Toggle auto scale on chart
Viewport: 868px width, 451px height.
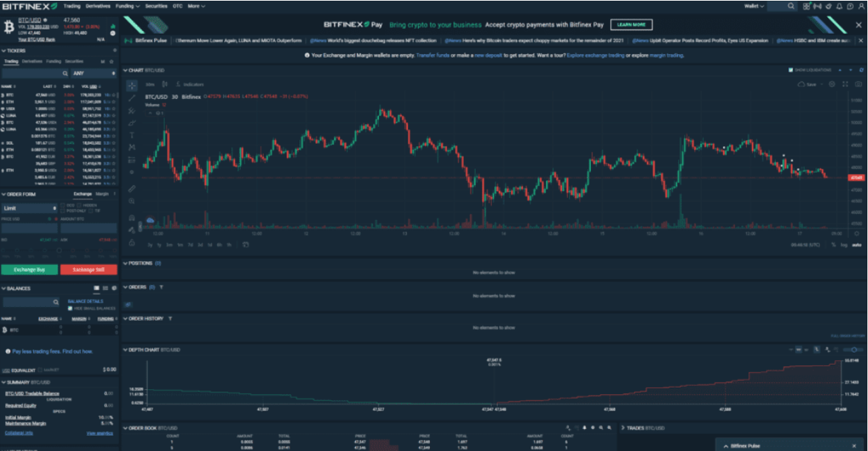point(857,244)
